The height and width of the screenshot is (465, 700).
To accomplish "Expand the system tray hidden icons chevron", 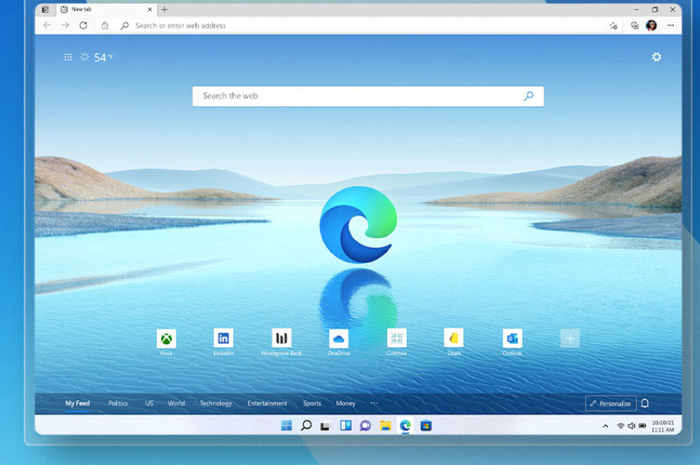I will [x=605, y=426].
